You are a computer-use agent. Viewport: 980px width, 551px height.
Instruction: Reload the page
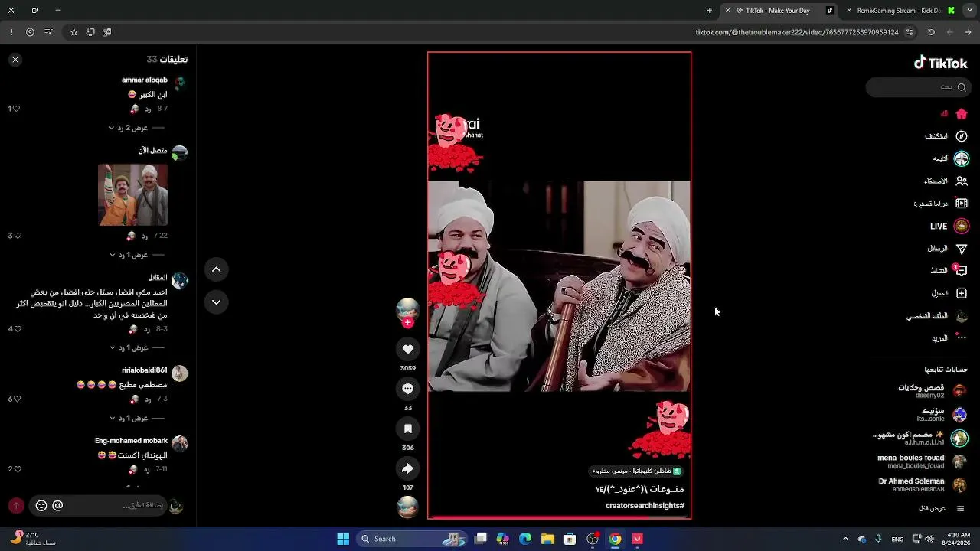[x=931, y=32]
